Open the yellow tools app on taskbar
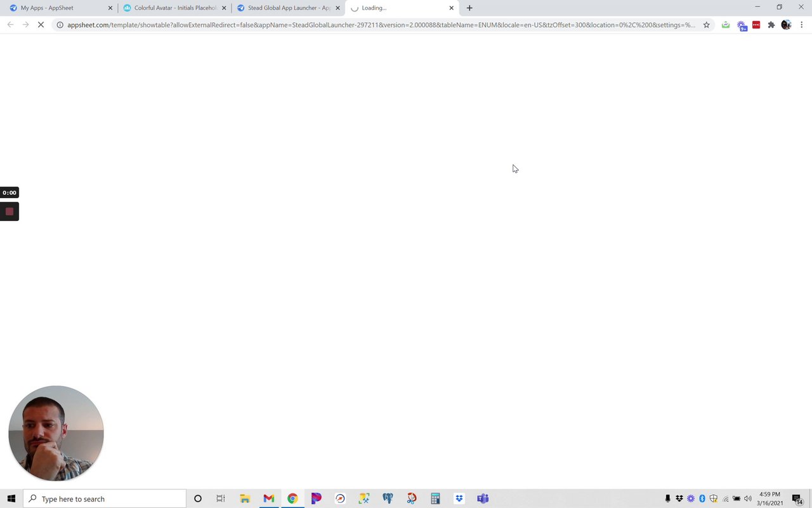The height and width of the screenshot is (508, 812). 363,498
